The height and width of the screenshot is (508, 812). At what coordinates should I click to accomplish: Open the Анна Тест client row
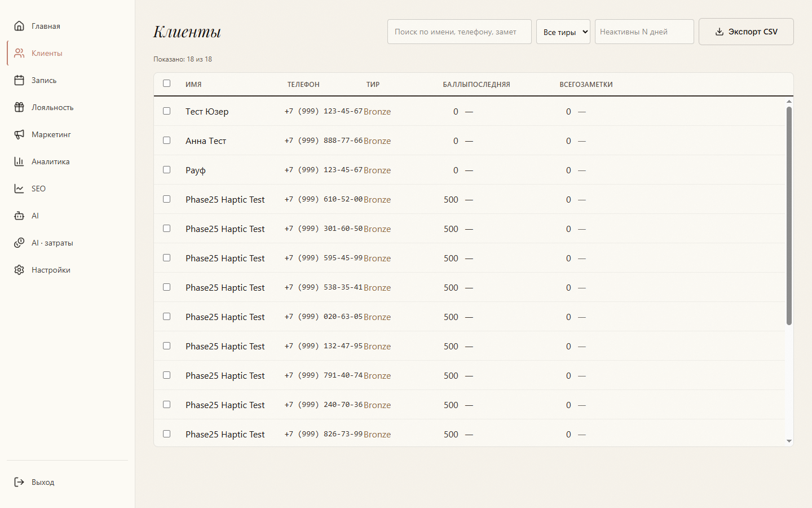(x=469, y=141)
